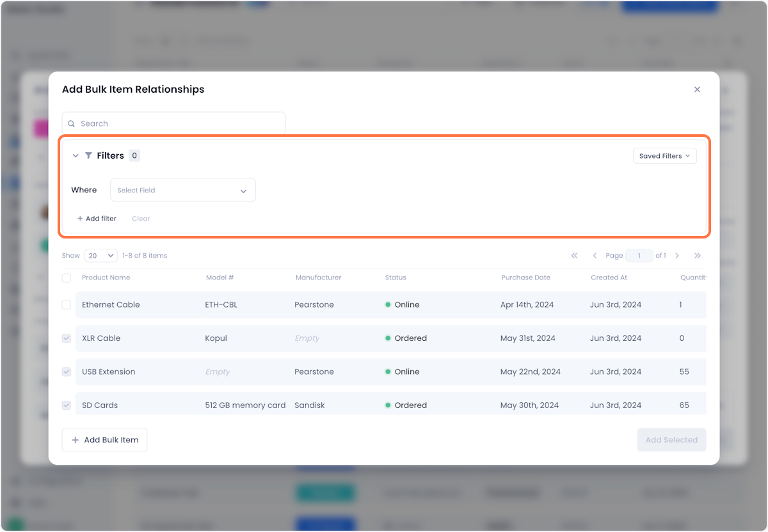Click the search magnifier icon

[x=72, y=123]
